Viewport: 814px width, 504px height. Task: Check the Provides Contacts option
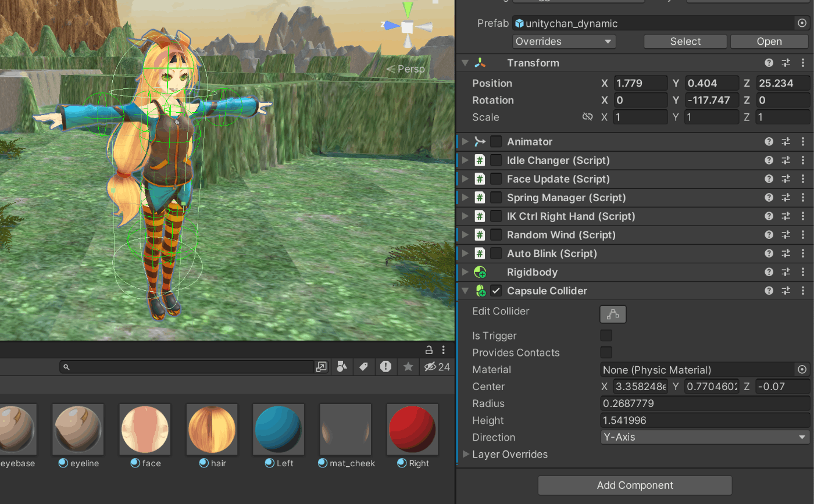point(606,352)
